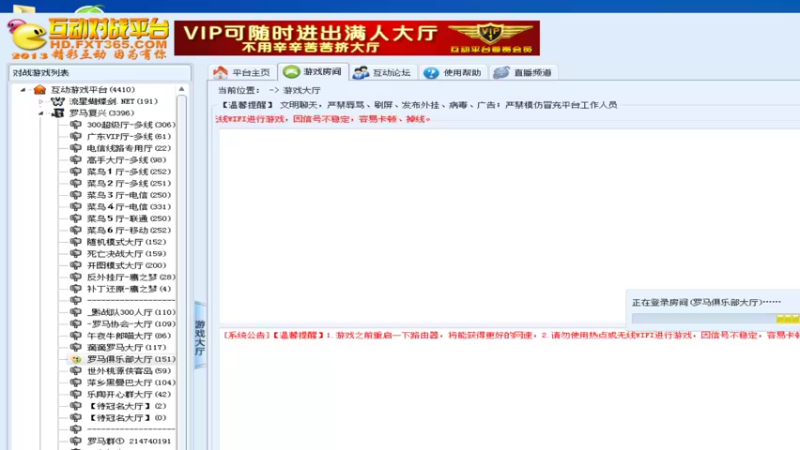Image resolution: width=800 pixels, height=450 pixels.
Task: Expand the 流星蝴蝶剑.NET node
Action: point(41,102)
